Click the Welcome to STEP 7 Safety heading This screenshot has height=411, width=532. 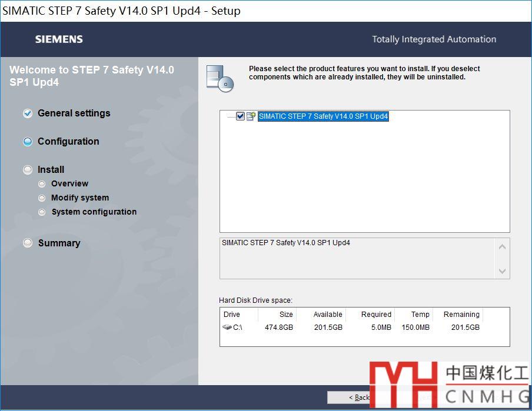(x=92, y=76)
